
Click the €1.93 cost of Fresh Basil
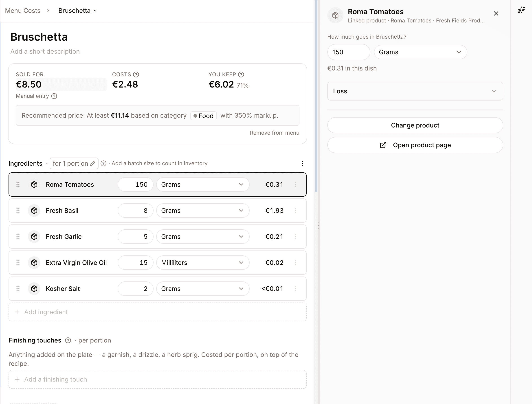pos(274,211)
